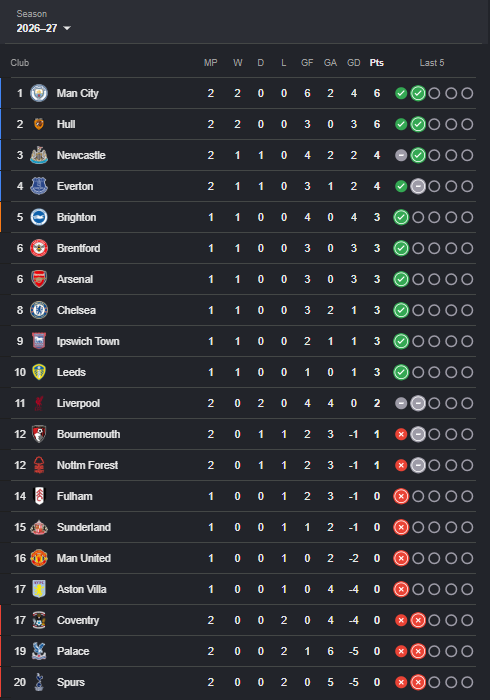
Task: Open the Hull team link
Action: [x=66, y=125]
